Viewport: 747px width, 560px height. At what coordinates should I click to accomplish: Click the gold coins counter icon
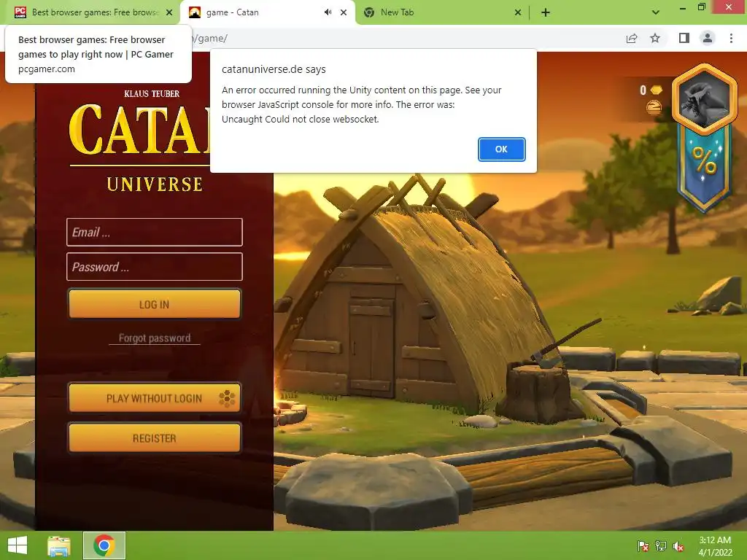tap(657, 90)
